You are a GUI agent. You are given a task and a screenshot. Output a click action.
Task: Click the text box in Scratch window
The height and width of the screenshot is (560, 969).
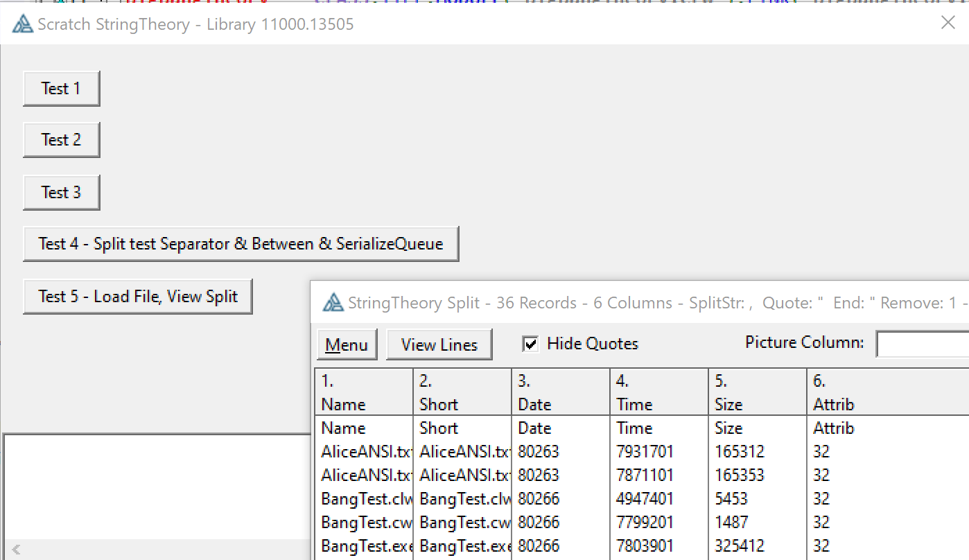coord(157,487)
